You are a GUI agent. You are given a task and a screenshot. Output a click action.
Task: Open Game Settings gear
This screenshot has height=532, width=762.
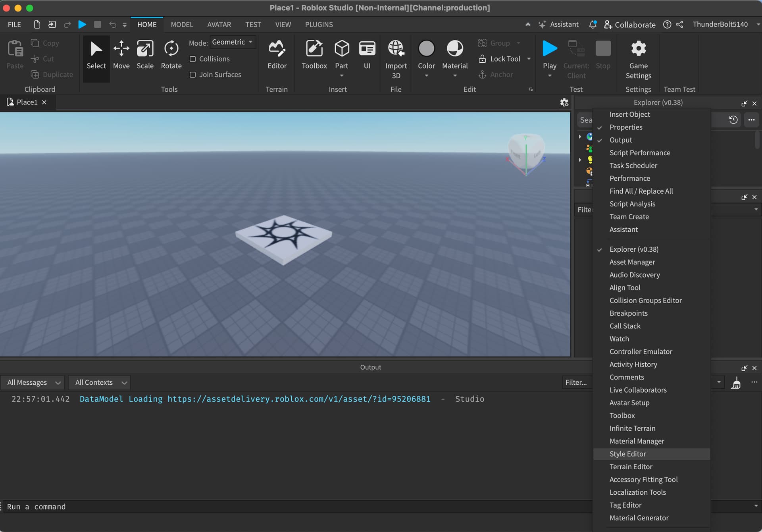pyautogui.click(x=638, y=50)
